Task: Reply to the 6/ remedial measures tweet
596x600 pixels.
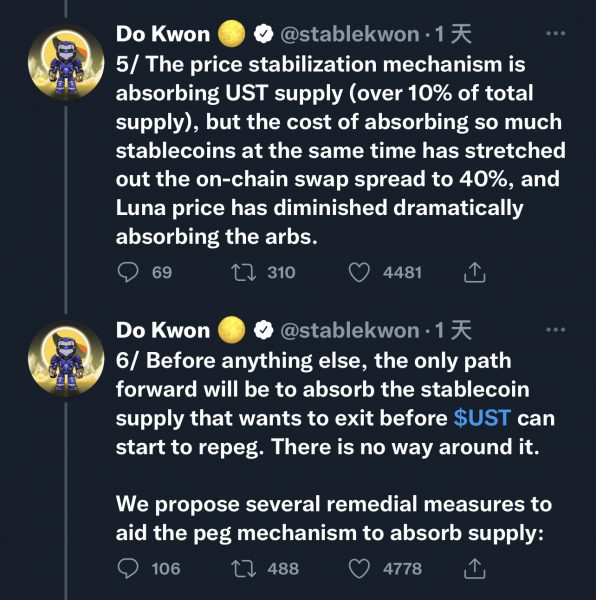Action: point(128,569)
